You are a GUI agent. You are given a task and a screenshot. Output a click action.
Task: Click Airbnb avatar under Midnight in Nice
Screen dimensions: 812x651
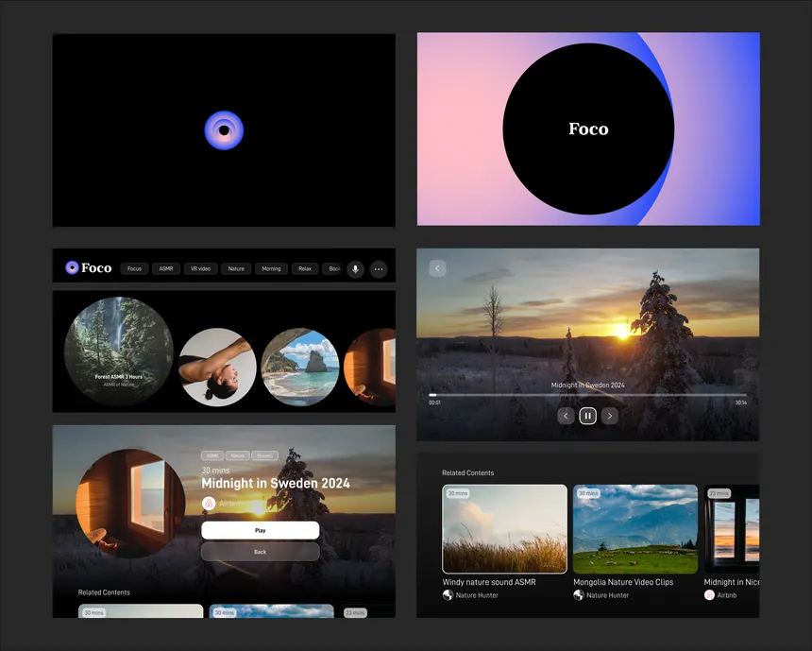[709, 595]
